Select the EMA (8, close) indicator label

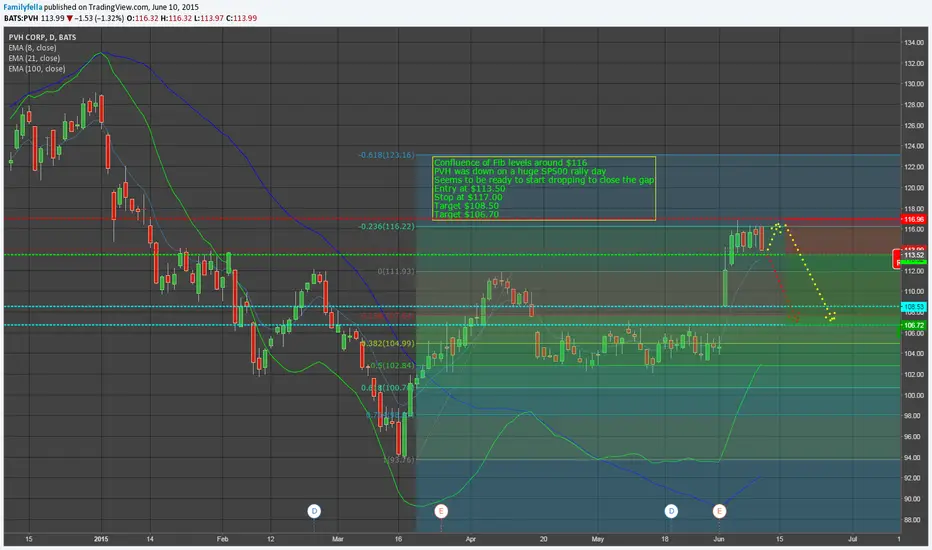pos(32,48)
